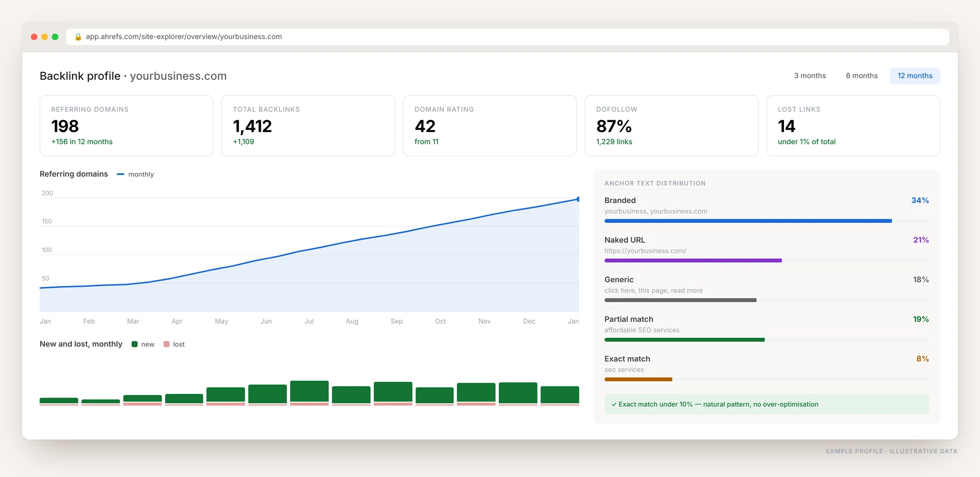Click the 'Jul' axis label on chart
The image size is (980, 477).
pos(309,321)
